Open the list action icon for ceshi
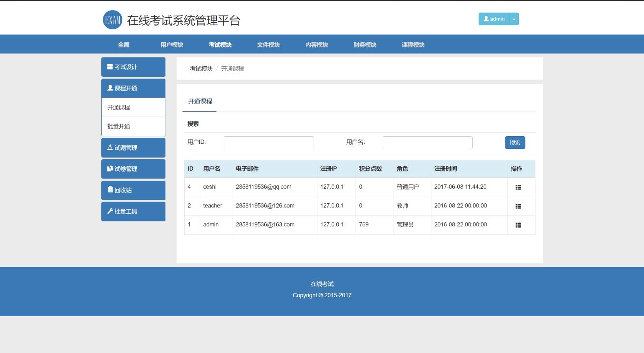Image resolution: width=644 pixels, height=353 pixels. coord(518,187)
